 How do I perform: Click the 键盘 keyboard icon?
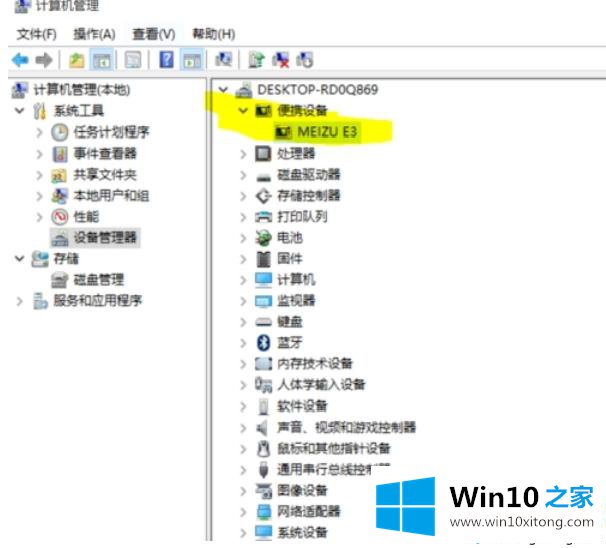(x=264, y=322)
